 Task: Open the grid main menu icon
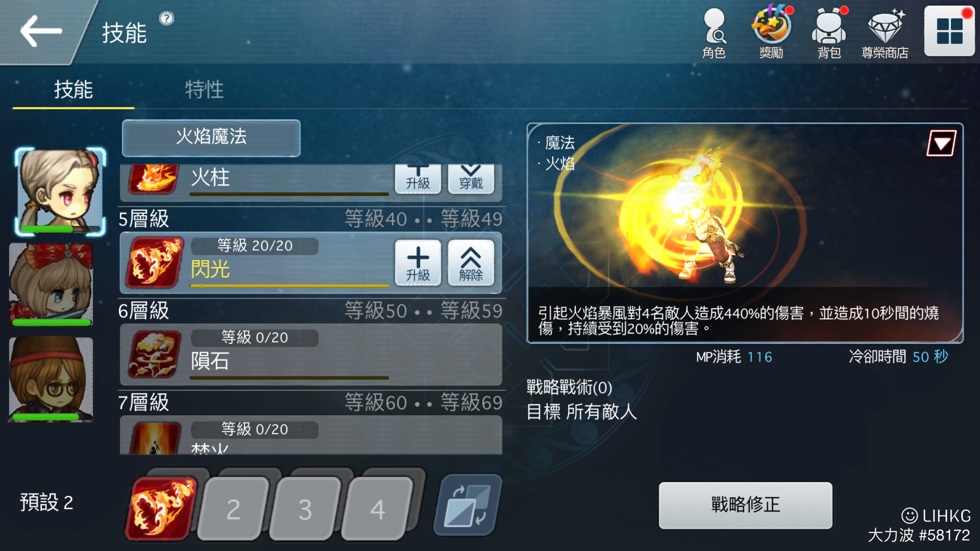[949, 31]
